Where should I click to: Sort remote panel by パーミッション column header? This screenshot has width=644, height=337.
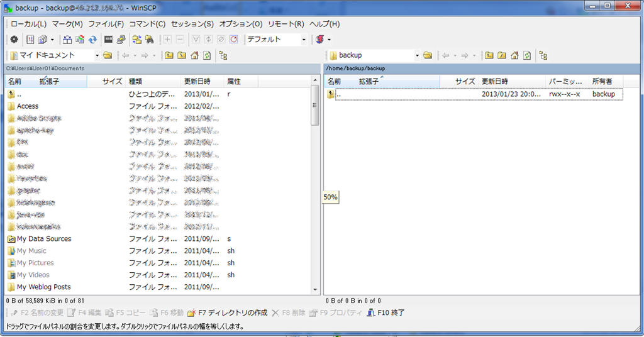(x=567, y=81)
